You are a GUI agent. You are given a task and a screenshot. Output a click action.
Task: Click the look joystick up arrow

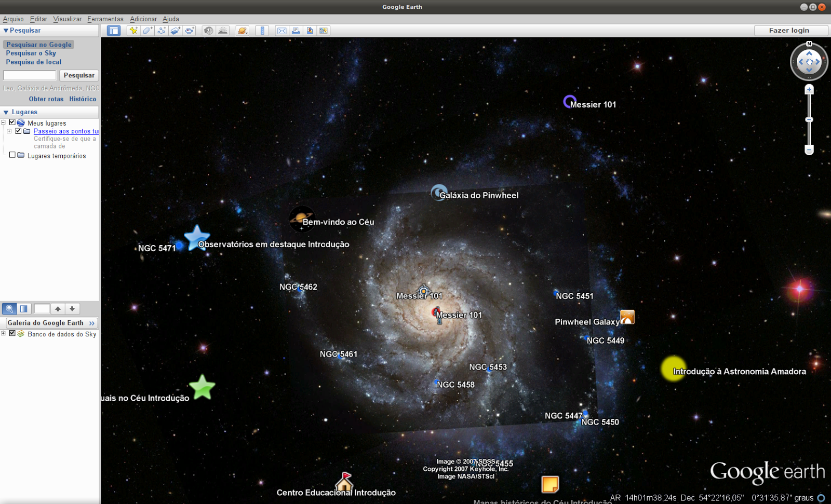809,53
